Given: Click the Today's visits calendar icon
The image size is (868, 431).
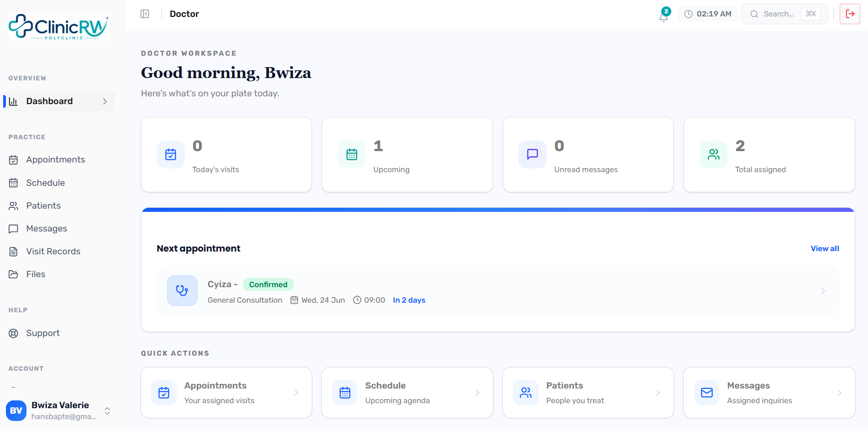Looking at the screenshot, I should point(171,154).
